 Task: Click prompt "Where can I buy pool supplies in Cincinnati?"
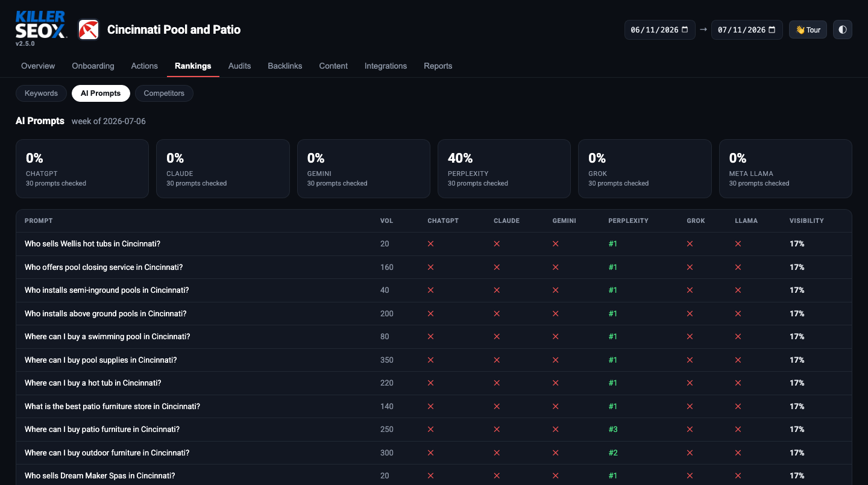click(101, 360)
